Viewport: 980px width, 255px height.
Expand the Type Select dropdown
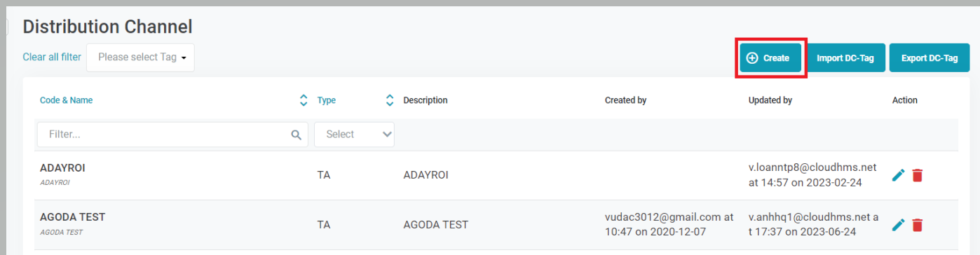coord(354,135)
